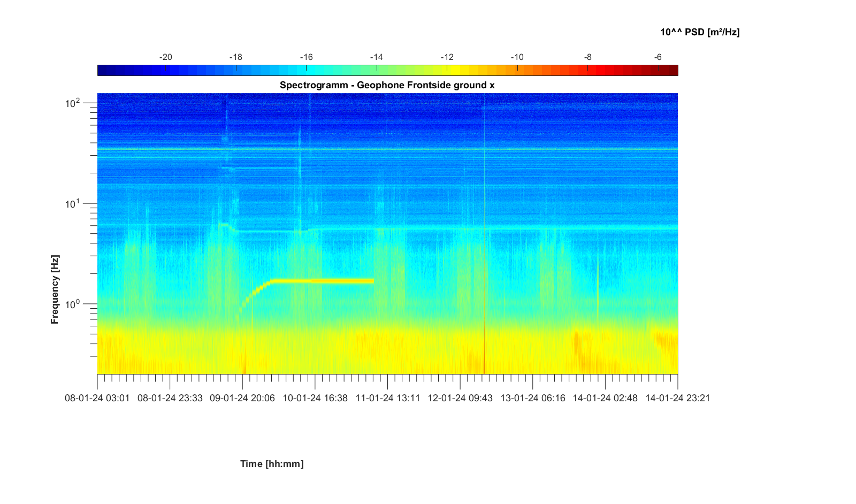The width and height of the screenshot is (856, 504).
Task: Click the colorbar tick label '-12'
Action: (x=447, y=57)
